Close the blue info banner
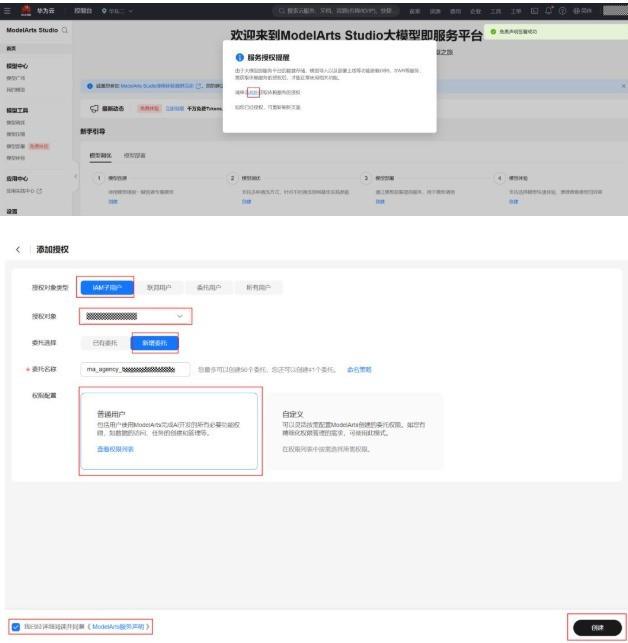The width and height of the screenshot is (628, 643). click(623, 86)
